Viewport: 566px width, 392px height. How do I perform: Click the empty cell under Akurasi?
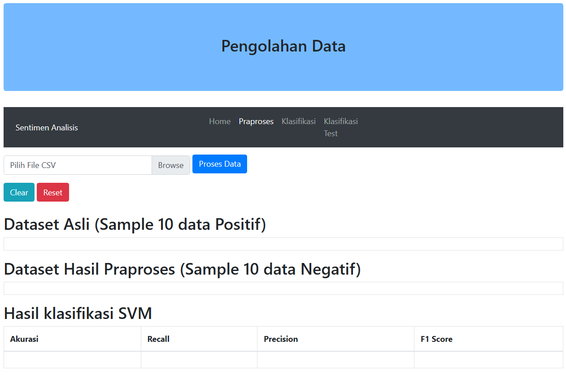[72, 360]
